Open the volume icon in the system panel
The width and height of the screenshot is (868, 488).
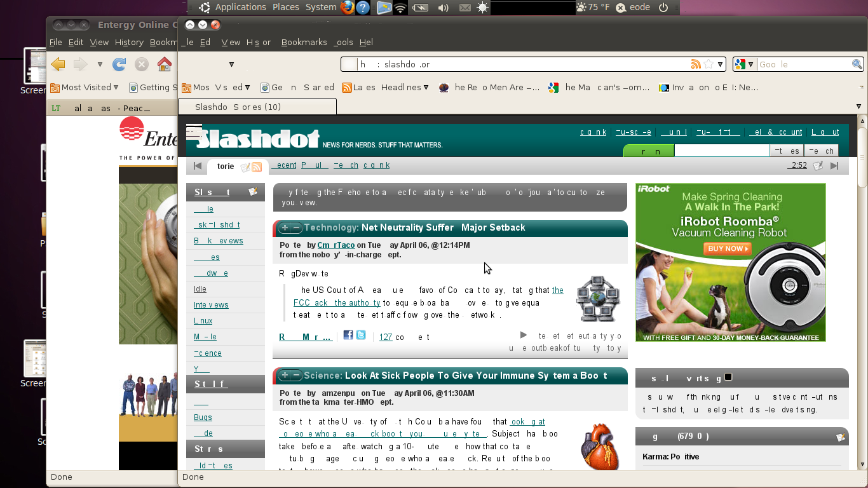click(x=443, y=8)
